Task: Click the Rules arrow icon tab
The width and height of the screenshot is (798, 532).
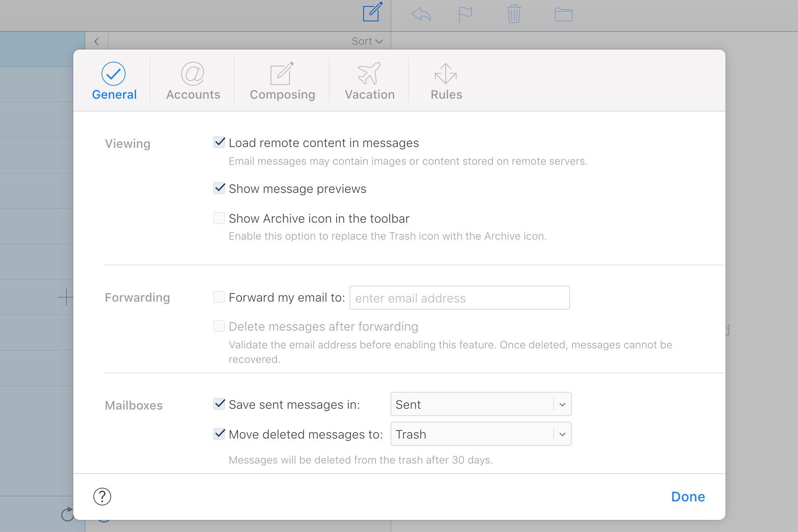Action: coord(446,81)
